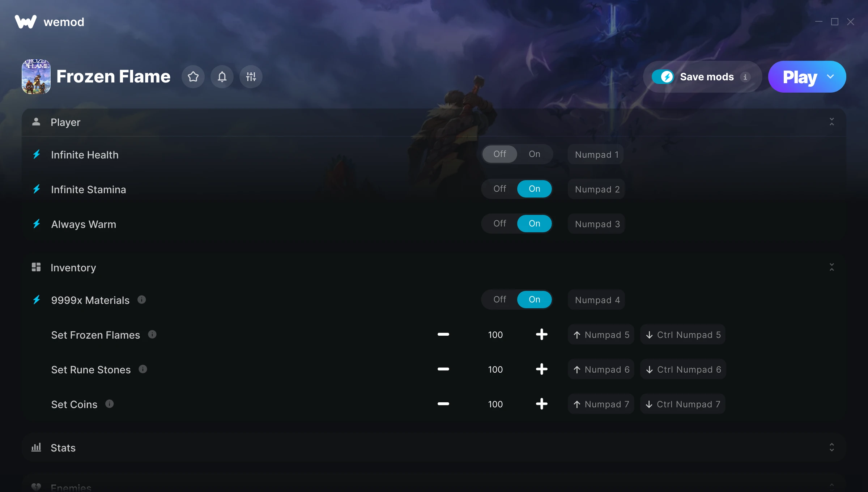
Task: Show info for Set Frozen Flames
Action: 152,334
